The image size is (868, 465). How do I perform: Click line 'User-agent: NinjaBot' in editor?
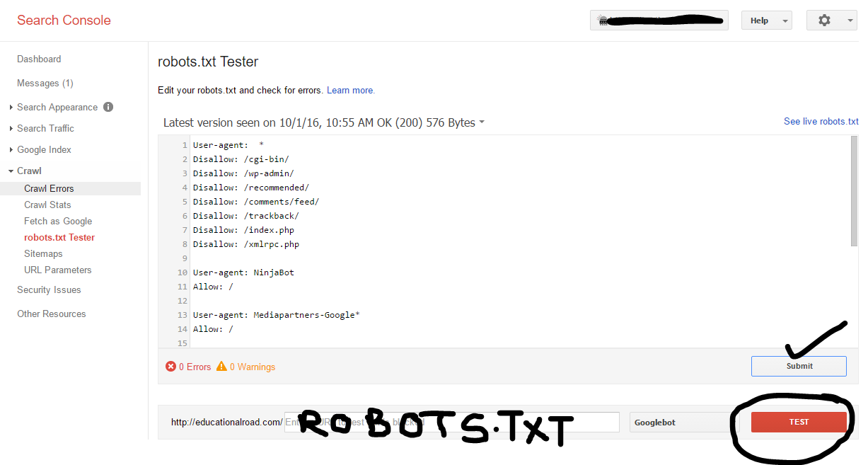click(243, 272)
